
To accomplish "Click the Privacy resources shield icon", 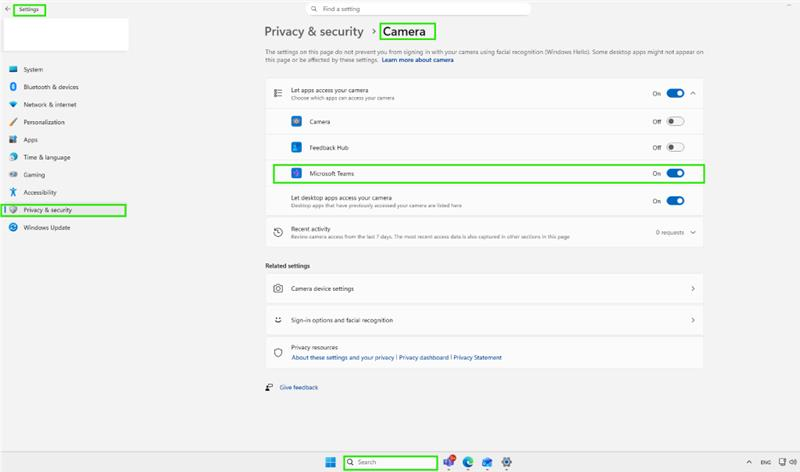I will coord(278,353).
